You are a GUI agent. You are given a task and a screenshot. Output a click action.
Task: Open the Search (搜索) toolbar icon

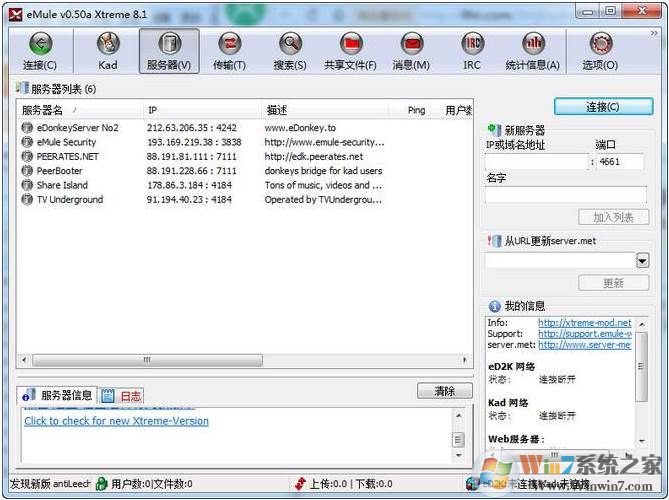pyautogui.click(x=290, y=51)
